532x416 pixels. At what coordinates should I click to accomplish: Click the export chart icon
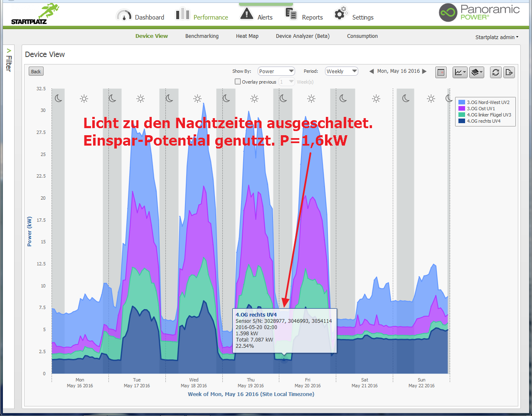(x=509, y=72)
